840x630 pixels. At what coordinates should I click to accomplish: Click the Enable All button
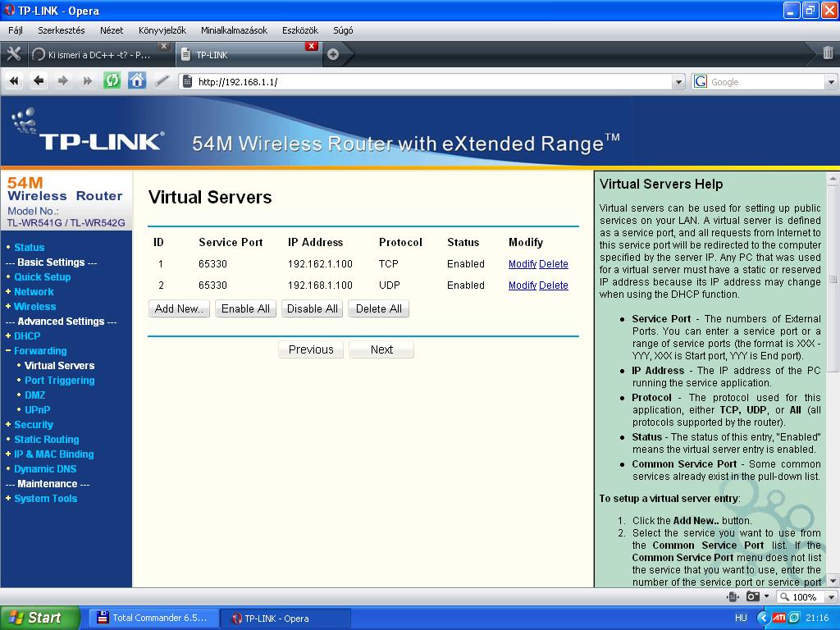click(245, 309)
